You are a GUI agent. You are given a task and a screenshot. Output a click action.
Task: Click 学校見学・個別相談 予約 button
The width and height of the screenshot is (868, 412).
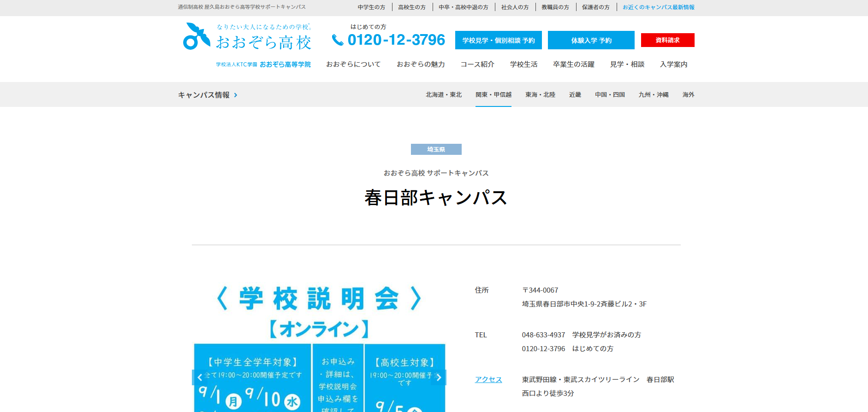(499, 40)
